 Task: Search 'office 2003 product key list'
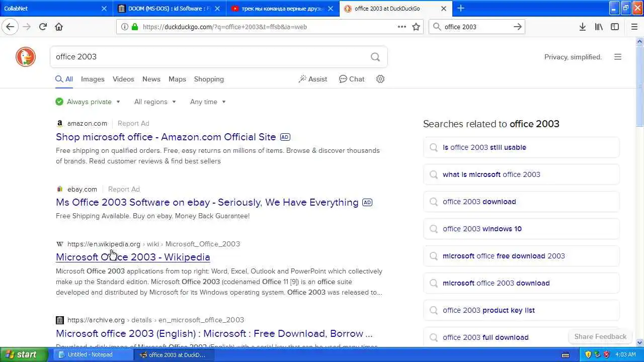[521, 310]
